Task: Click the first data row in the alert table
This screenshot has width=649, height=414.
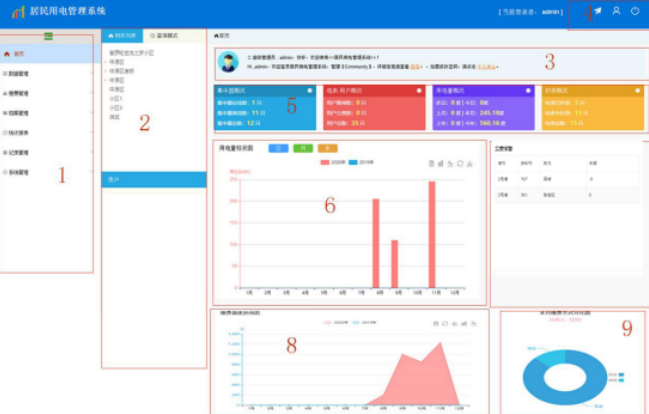Action: click(567, 179)
